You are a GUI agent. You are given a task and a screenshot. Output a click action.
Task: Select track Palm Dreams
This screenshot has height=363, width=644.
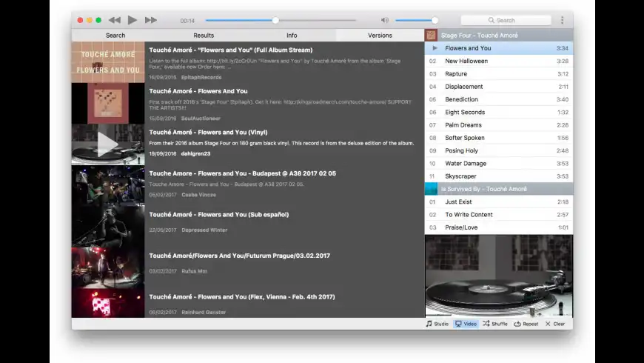point(499,125)
